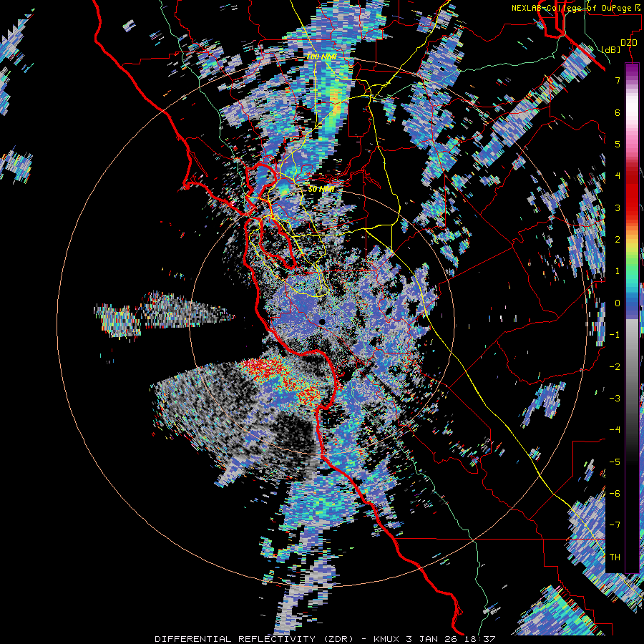Viewport: 644px width, 644px height.
Task: Select the -4 dB scale label
Action: pos(615,429)
